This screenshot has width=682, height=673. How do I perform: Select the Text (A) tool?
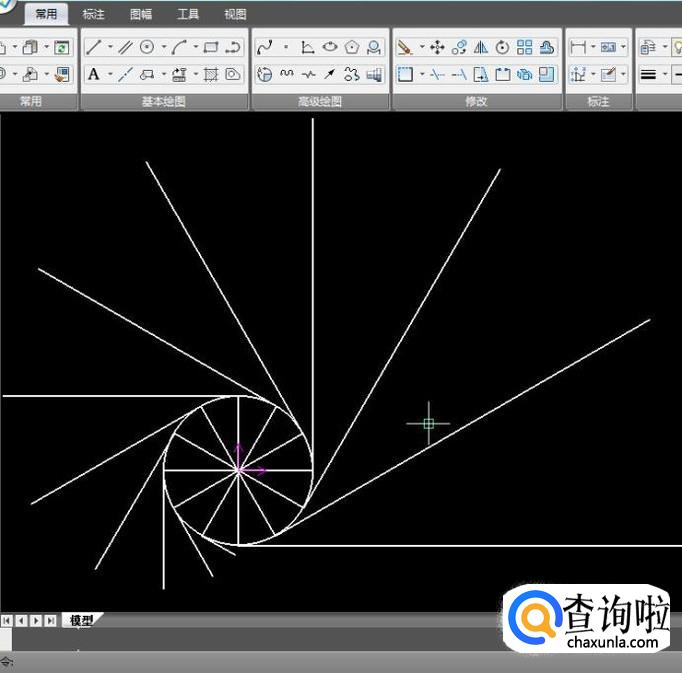(93, 74)
